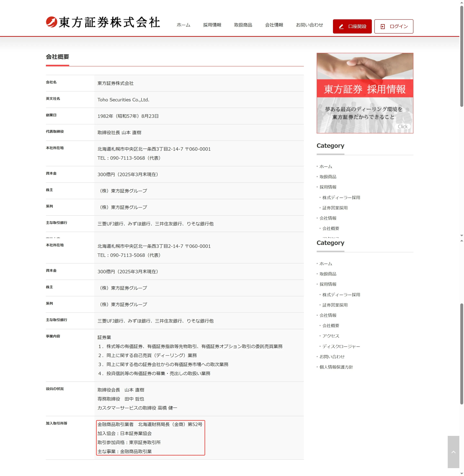Image resolution: width=464 pixels, height=476 pixels.
Task: Follow the お問い合わせ link in the sidebar Category list
Action: [x=332, y=357]
